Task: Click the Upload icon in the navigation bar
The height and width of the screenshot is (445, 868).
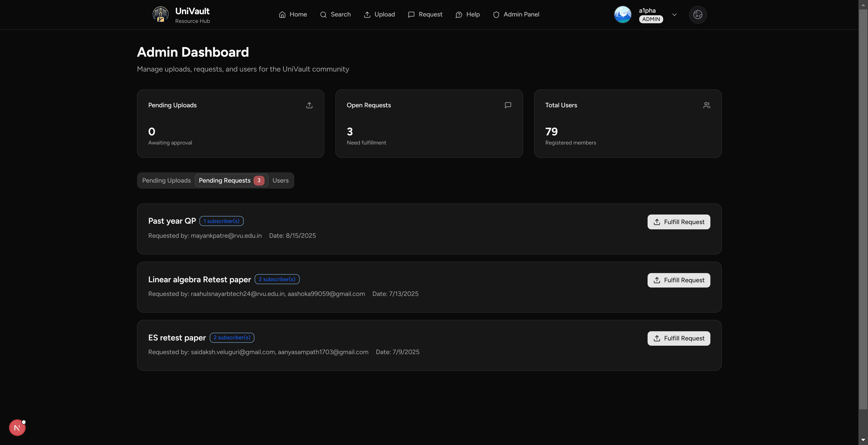Action: [367, 14]
